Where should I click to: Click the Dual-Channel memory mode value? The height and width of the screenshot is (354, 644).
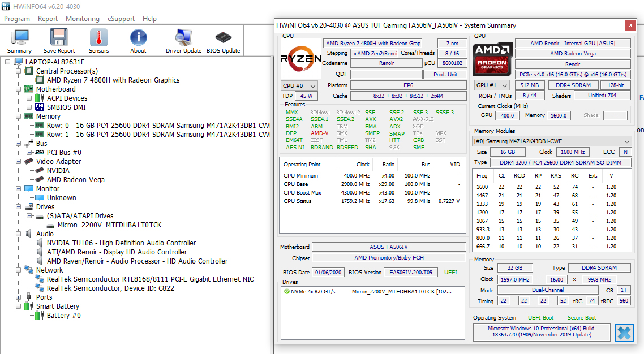coord(548,290)
